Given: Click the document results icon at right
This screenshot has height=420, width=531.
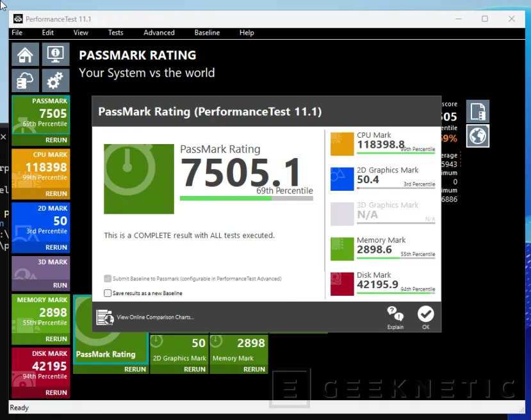Looking at the screenshot, I should pos(478,111).
